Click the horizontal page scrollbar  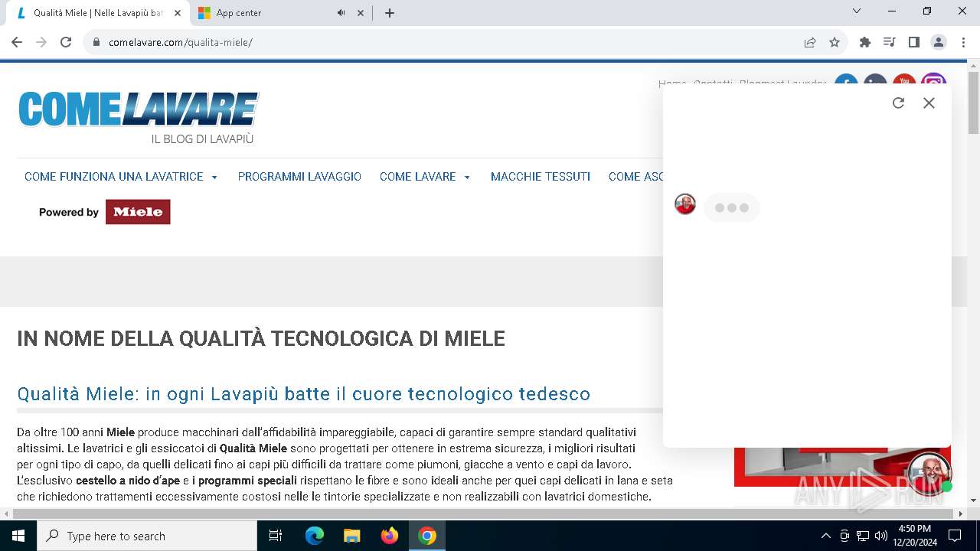click(482, 514)
